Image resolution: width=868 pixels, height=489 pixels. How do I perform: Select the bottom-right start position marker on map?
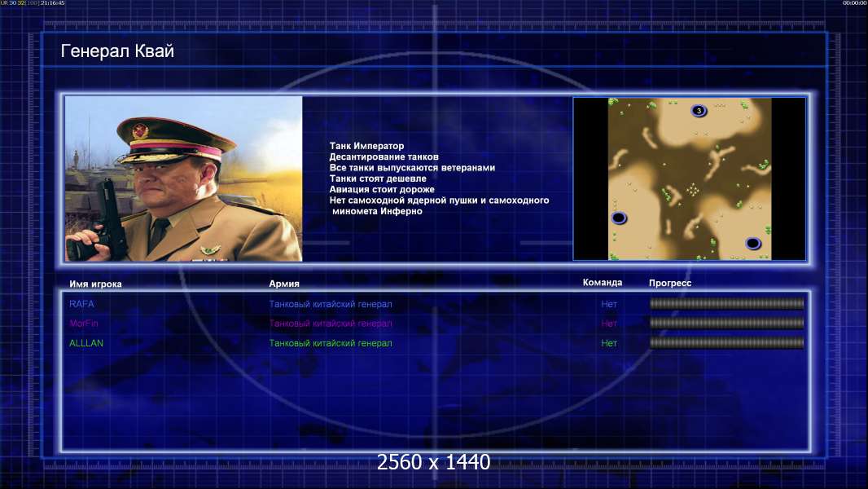[x=753, y=243]
